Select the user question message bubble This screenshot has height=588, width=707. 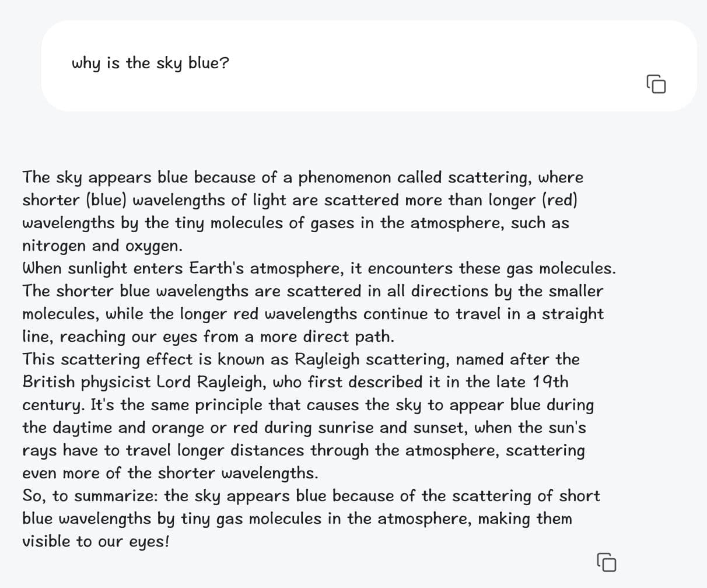click(369, 66)
